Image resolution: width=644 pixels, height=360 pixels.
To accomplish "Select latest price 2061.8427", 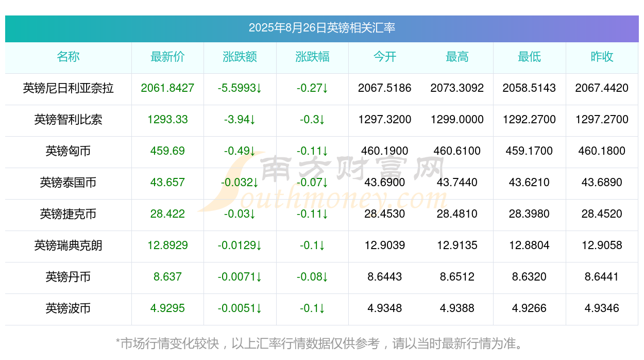I will [167, 88].
